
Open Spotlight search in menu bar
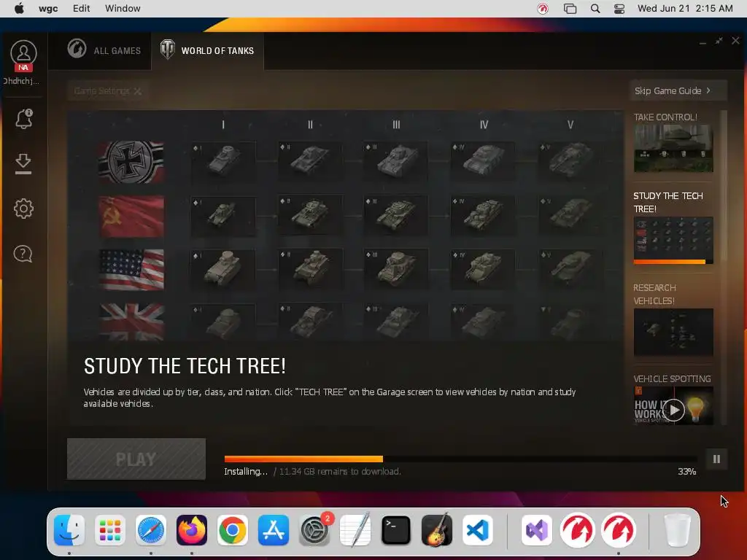pyautogui.click(x=595, y=9)
